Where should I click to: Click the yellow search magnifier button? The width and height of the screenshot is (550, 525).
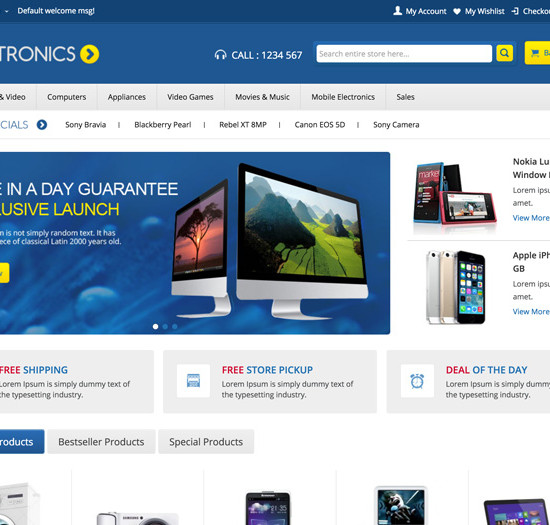coord(504,53)
